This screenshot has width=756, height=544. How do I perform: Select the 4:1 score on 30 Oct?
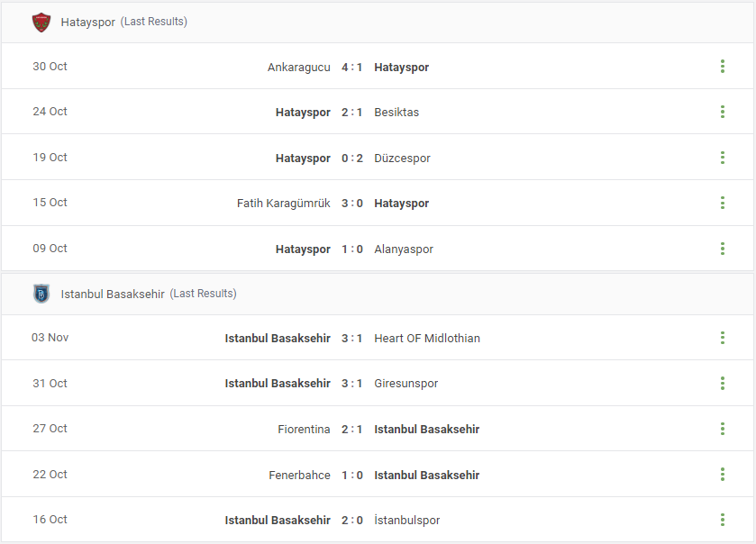click(352, 67)
